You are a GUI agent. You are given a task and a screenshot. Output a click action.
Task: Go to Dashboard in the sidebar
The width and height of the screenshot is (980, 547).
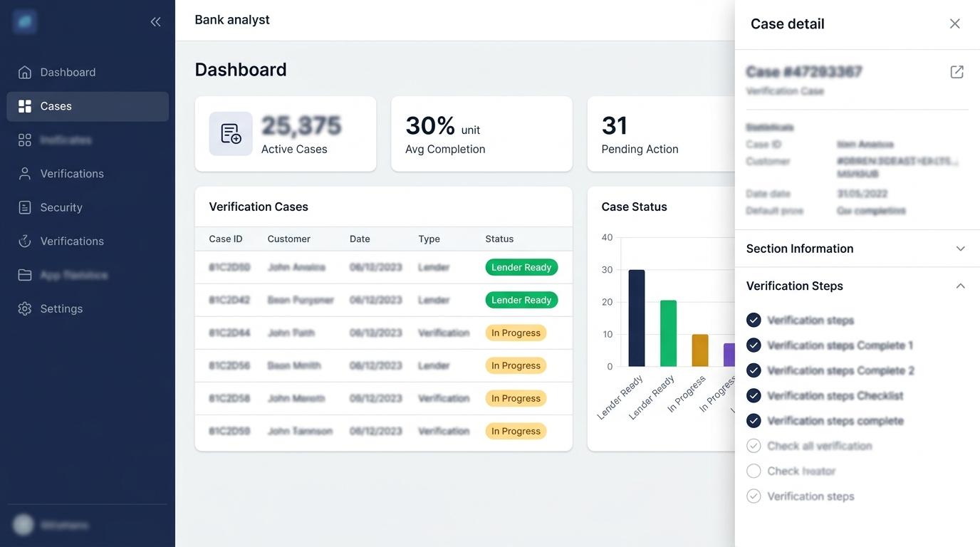[88, 72]
